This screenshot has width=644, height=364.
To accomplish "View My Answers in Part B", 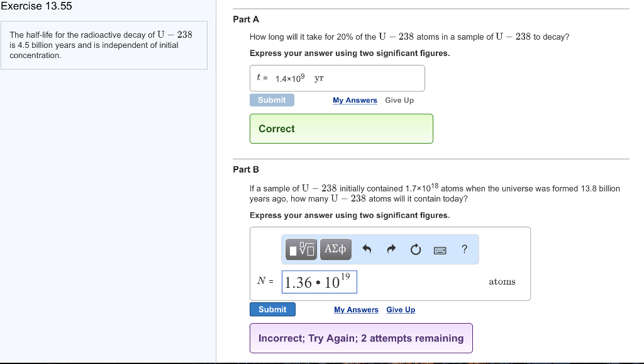I will coord(356,309).
